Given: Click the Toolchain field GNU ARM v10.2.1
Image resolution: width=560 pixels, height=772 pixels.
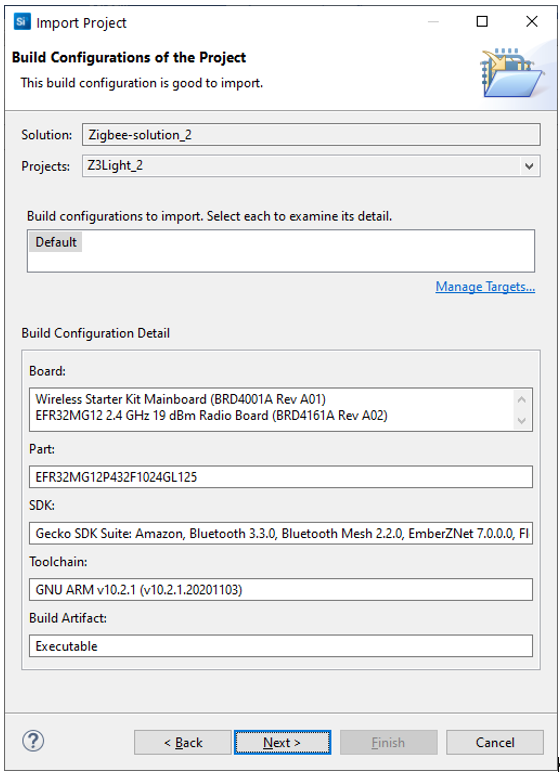Looking at the screenshot, I should coord(281,589).
